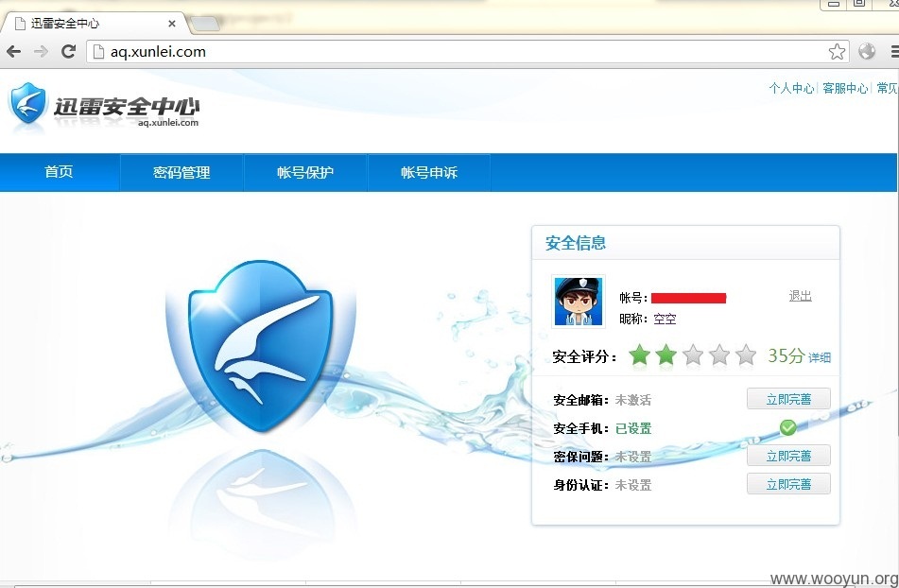Click 退出 to log out
899x588 pixels.
click(x=801, y=296)
